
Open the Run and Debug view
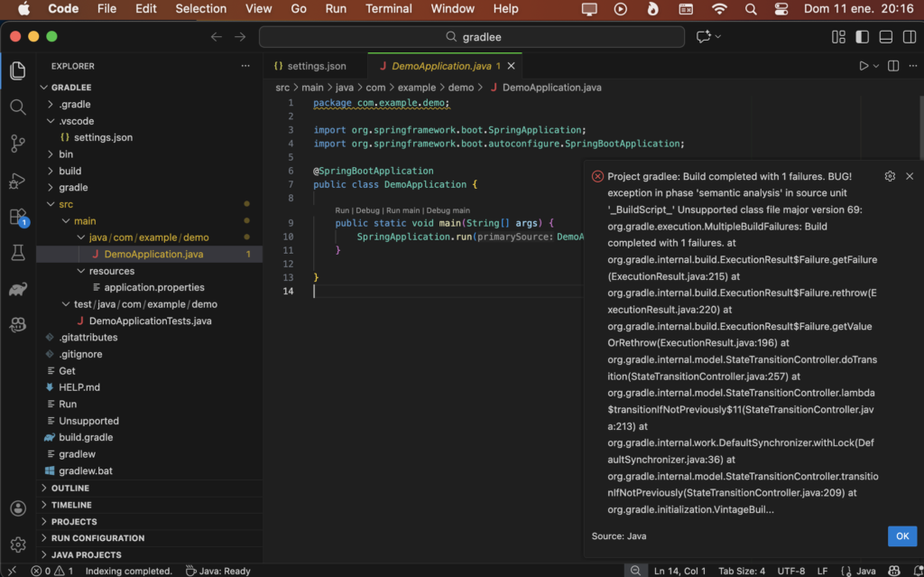pos(18,181)
